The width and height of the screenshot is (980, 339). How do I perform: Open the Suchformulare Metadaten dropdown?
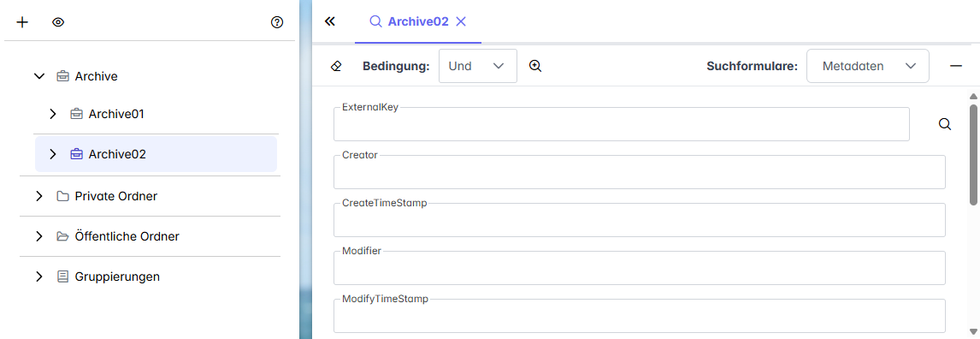[868, 66]
